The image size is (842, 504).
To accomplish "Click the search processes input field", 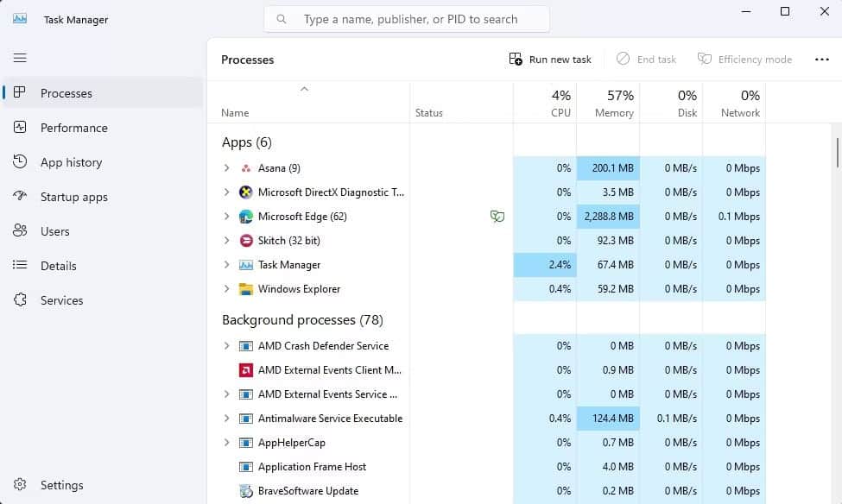I will [x=406, y=18].
